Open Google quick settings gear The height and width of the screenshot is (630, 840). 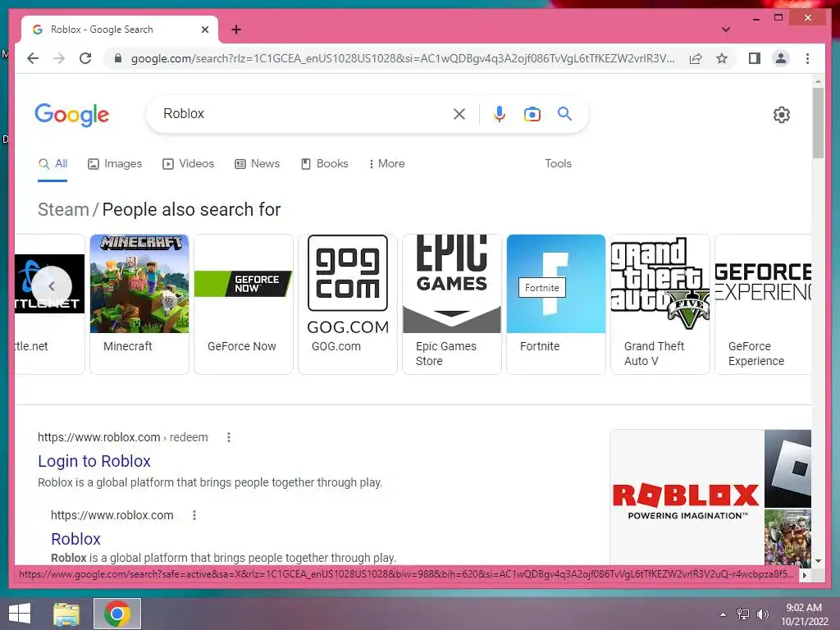(x=781, y=115)
